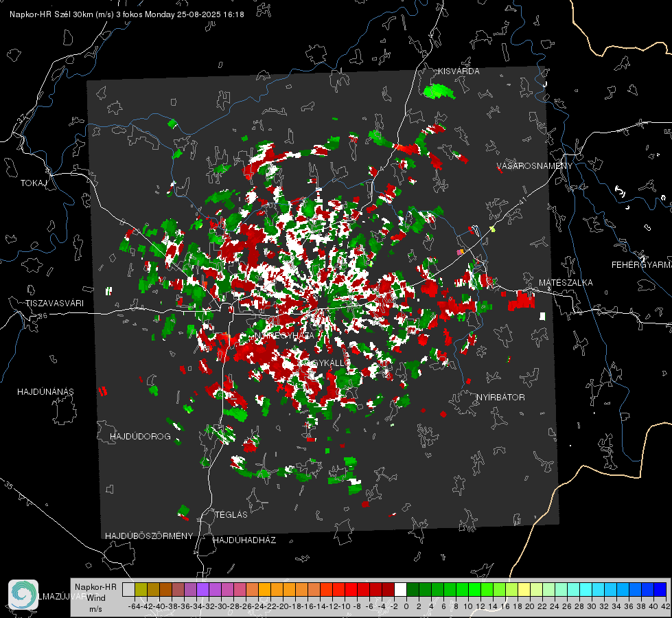Click the road number 41 marker near Vásárosnamény

pos(522,201)
